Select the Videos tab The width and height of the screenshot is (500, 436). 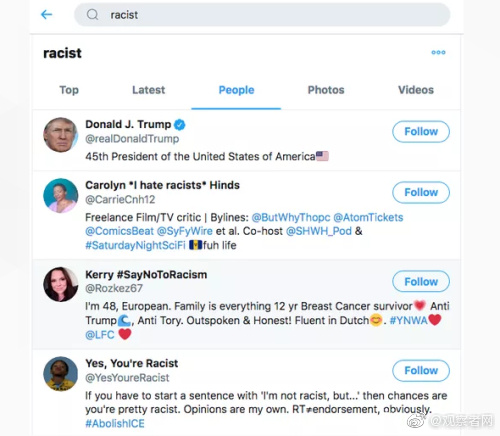click(416, 90)
